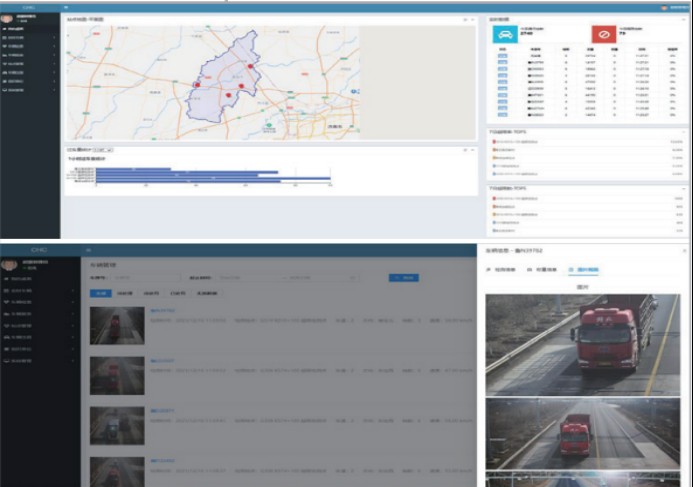Open the first truck thumbnail in the list

pos(117,326)
